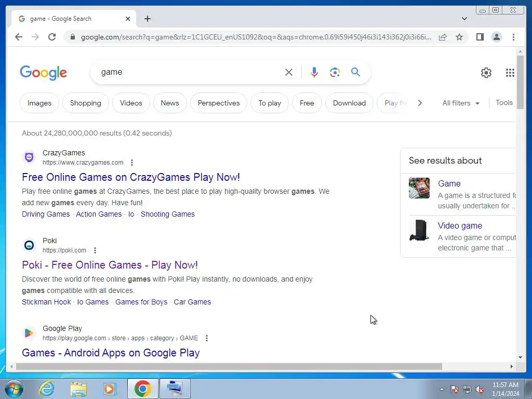Viewport: 532px width, 399px height.
Task: View site info via the padlock icon
Action: pos(73,37)
